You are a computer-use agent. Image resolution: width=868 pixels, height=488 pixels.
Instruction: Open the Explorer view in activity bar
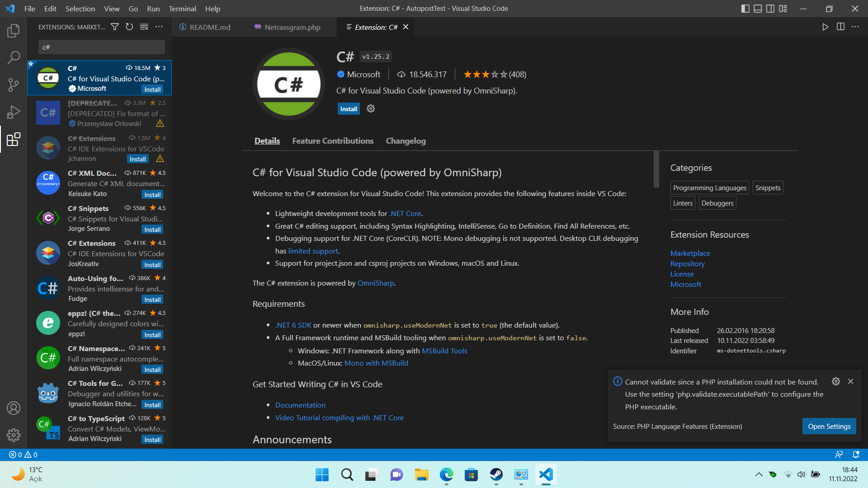click(x=14, y=31)
